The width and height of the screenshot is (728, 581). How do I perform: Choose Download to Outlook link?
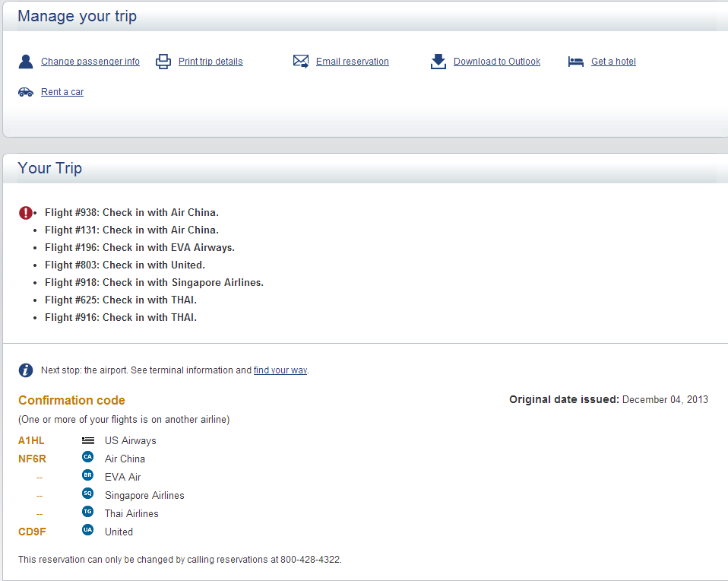tap(497, 62)
